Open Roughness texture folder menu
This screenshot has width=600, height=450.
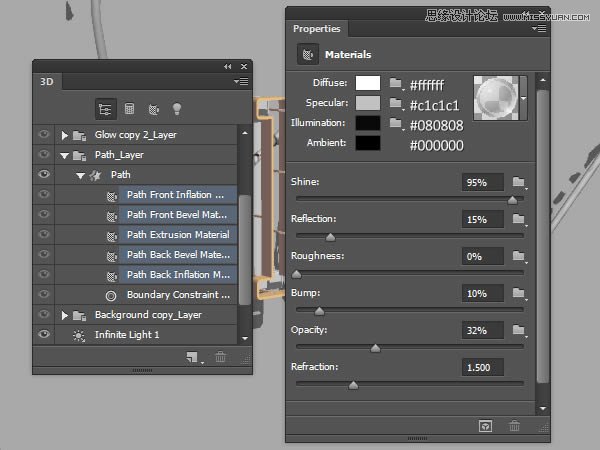click(x=519, y=256)
